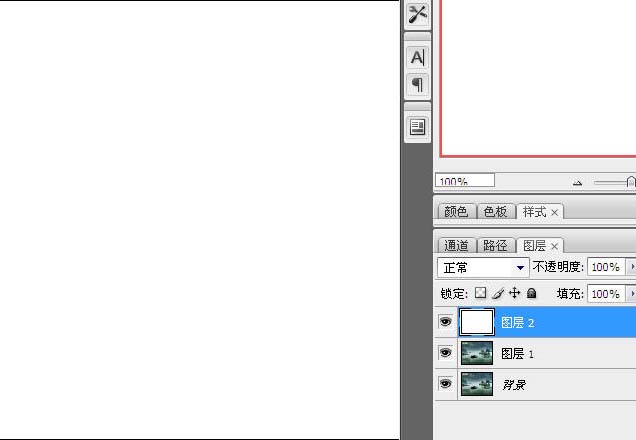
Task: Open the blend mode dropdown 正常
Action: click(483, 268)
